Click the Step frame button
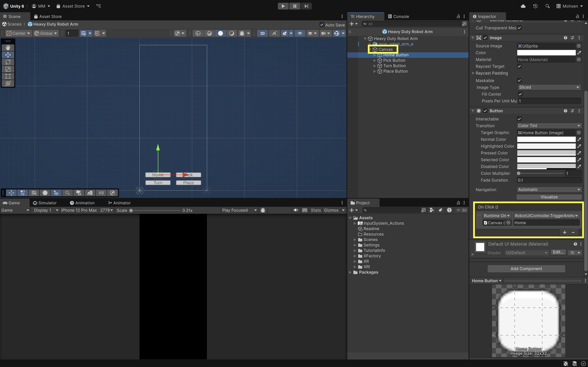The image size is (588, 367). click(306, 6)
